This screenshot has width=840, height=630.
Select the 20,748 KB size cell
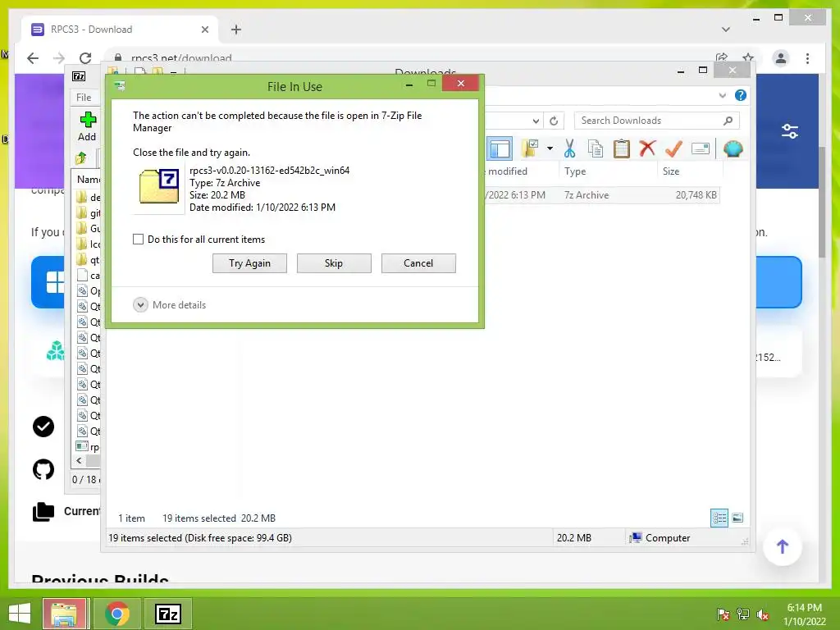point(696,195)
